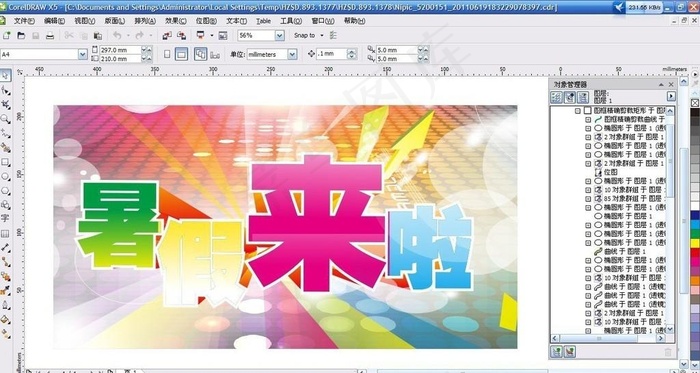This screenshot has height=373, width=700.
Task: Open the 工具 (Tools) menu
Action: pos(291,21)
